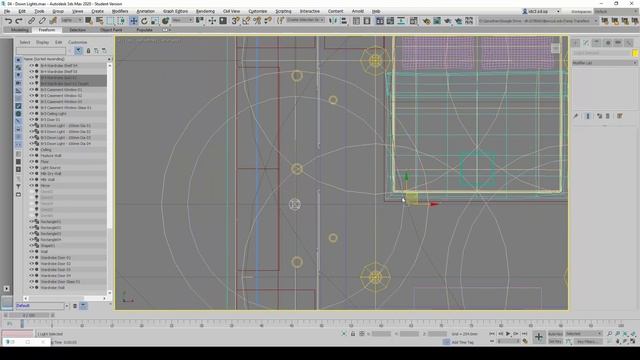
Task: Click the Redo arrow icon
Action: [x=19, y=20]
